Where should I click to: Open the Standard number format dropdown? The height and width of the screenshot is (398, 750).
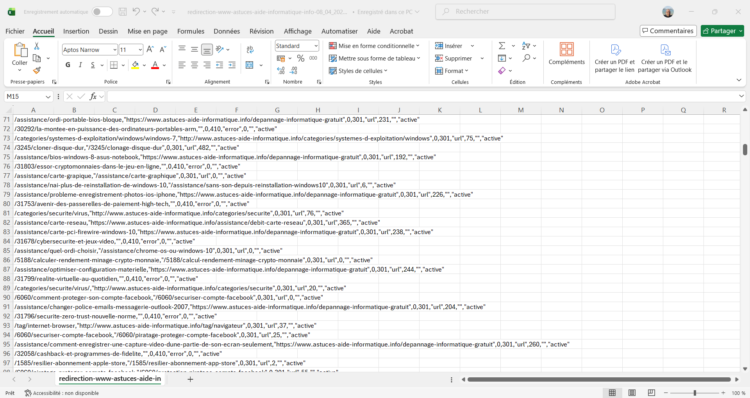(x=316, y=46)
